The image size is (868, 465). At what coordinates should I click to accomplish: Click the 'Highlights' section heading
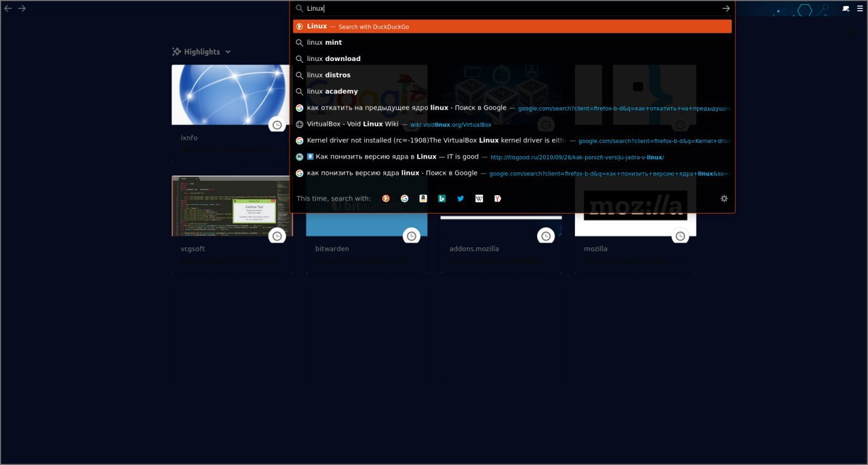pyautogui.click(x=202, y=52)
